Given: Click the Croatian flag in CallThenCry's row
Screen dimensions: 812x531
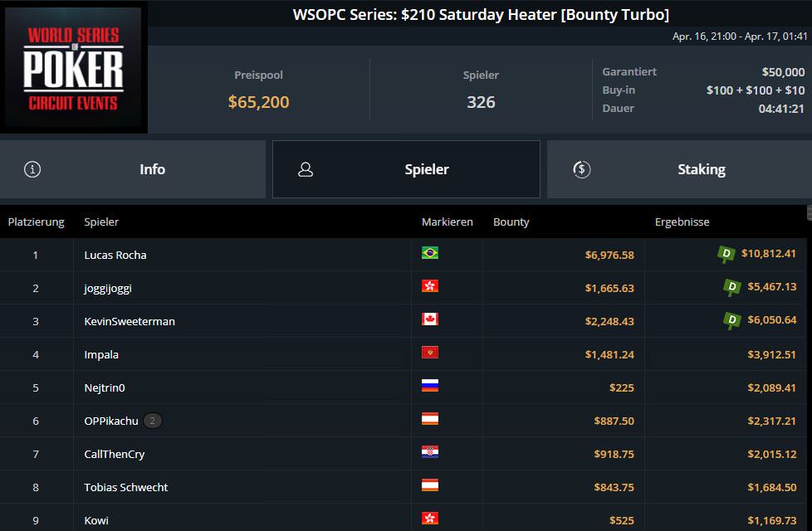Looking at the screenshot, I should click(x=430, y=452).
